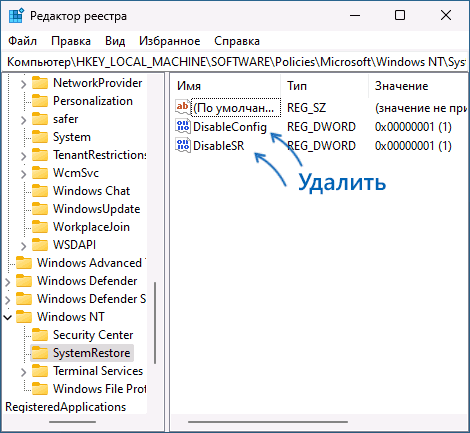
Task: Expand the Terminal Services key
Action: click(23, 372)
